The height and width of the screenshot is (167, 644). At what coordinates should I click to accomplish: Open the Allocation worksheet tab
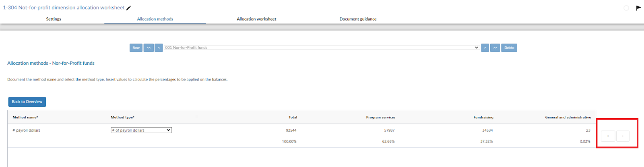point(256,19)
